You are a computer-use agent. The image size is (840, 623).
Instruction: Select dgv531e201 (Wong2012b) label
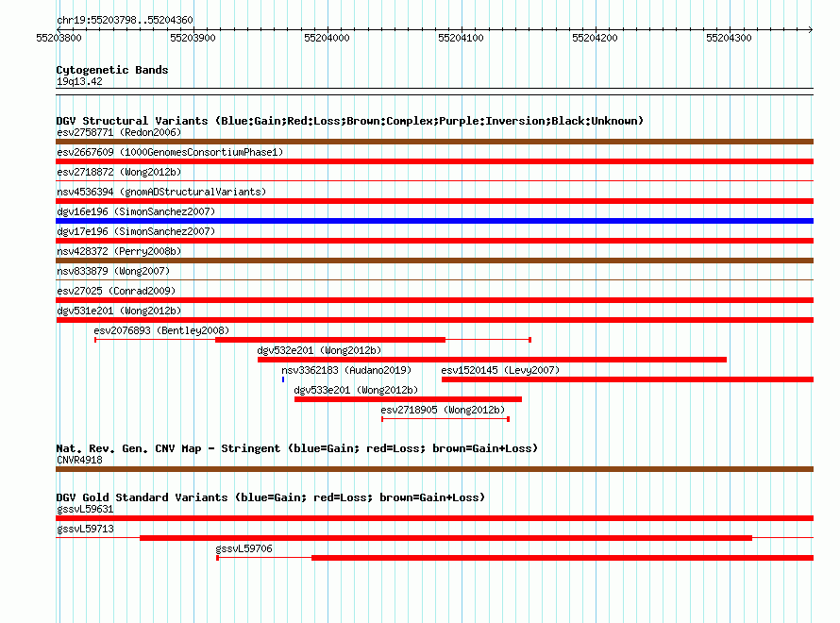(119, 311)
